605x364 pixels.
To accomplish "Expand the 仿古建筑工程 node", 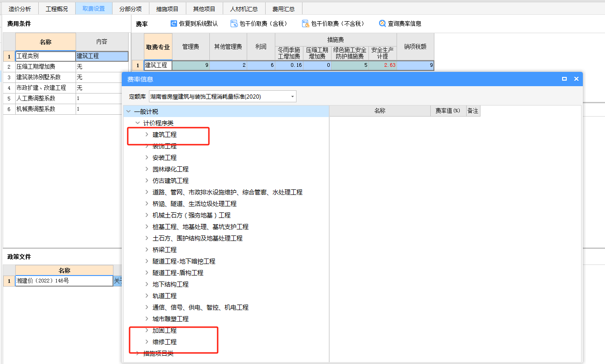I will [x=147, y=181].
